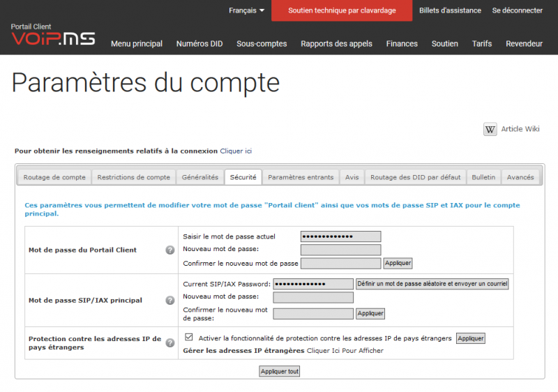Click Se déconnecter to log out
The image size is (558, 392).
517,10
